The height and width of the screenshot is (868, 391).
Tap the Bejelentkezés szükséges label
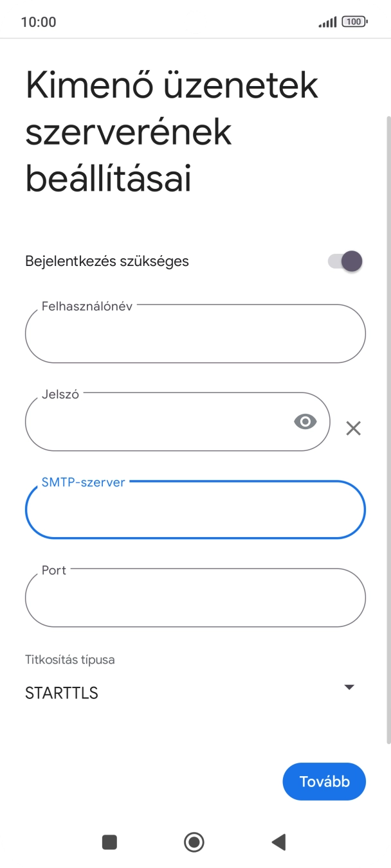coord(107,261)
